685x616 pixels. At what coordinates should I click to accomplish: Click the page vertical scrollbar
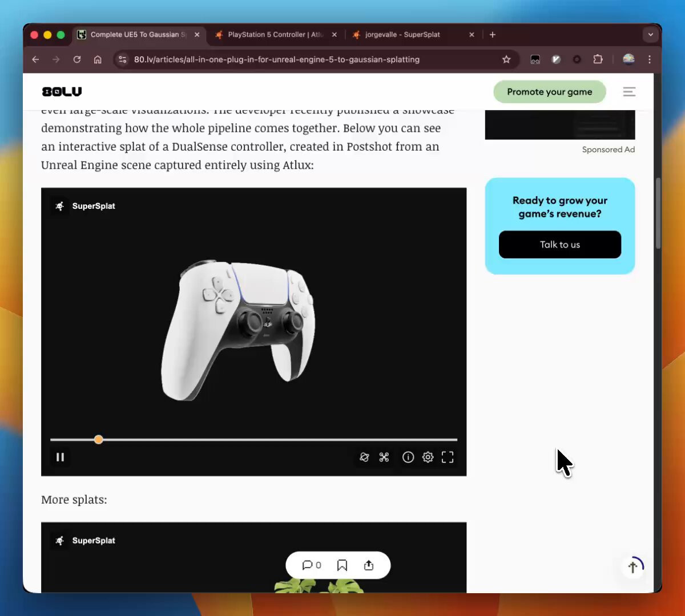pos(658,213)
